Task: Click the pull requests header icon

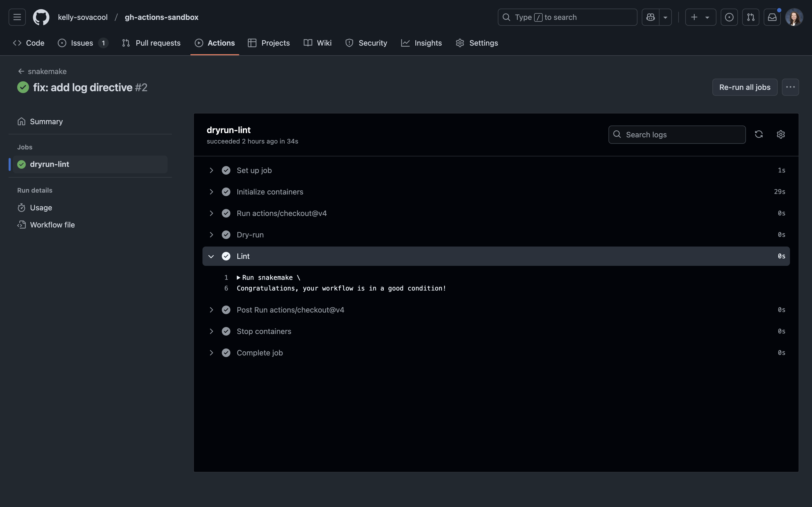Action: 751,17
